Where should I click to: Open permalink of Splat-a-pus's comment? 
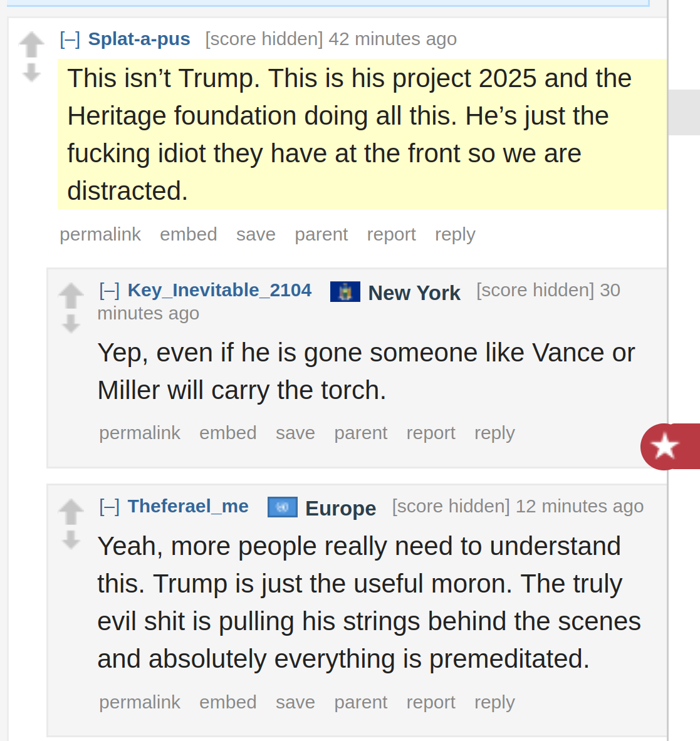click(100, 234)
